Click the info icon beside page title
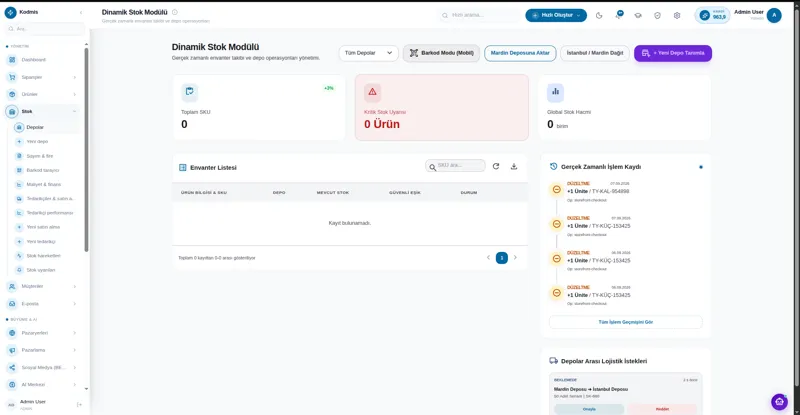 175,12
